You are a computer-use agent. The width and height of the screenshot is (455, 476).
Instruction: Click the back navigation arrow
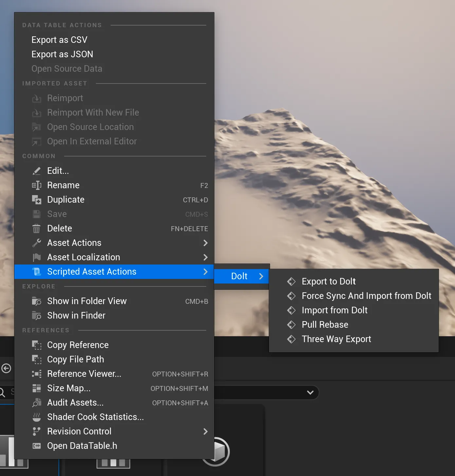pos(7,368)
